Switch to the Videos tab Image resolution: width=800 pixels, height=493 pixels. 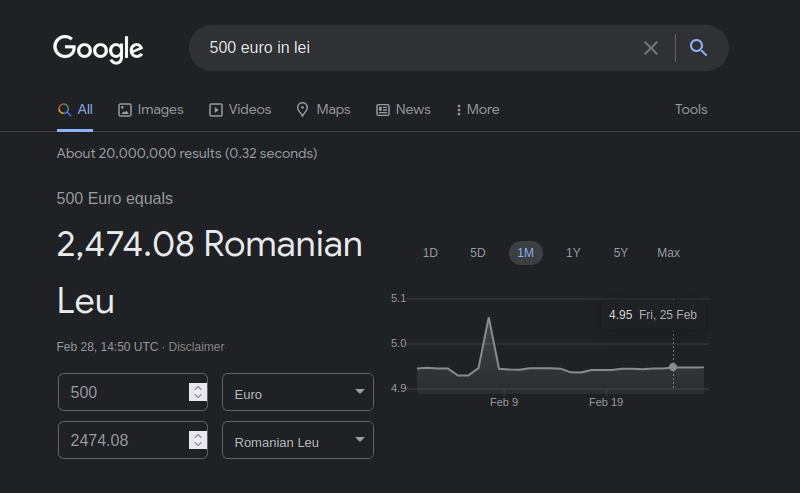(x=240, y=110)
